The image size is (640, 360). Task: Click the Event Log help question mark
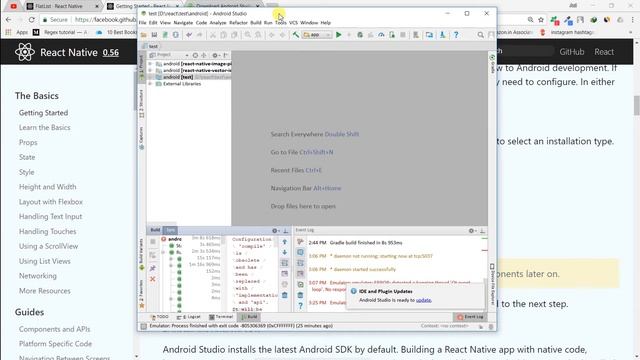click(x=300, y=306)
